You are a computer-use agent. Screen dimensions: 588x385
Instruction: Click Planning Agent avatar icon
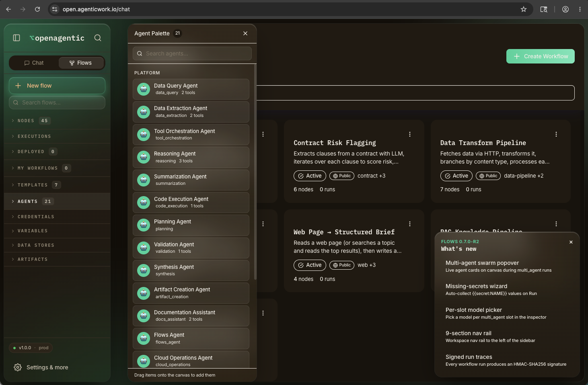[x=144, y=225]
